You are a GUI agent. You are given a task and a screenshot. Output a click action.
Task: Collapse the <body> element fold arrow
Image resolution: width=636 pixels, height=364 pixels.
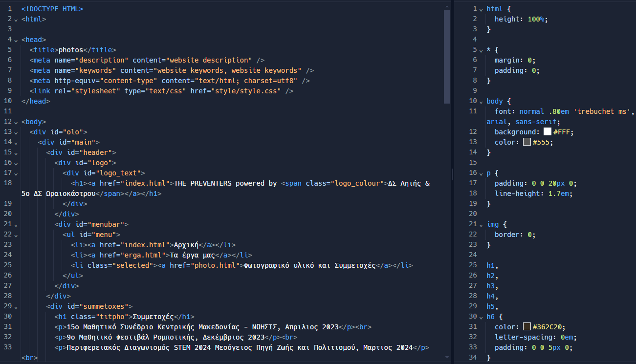click(x=16, y=122)
